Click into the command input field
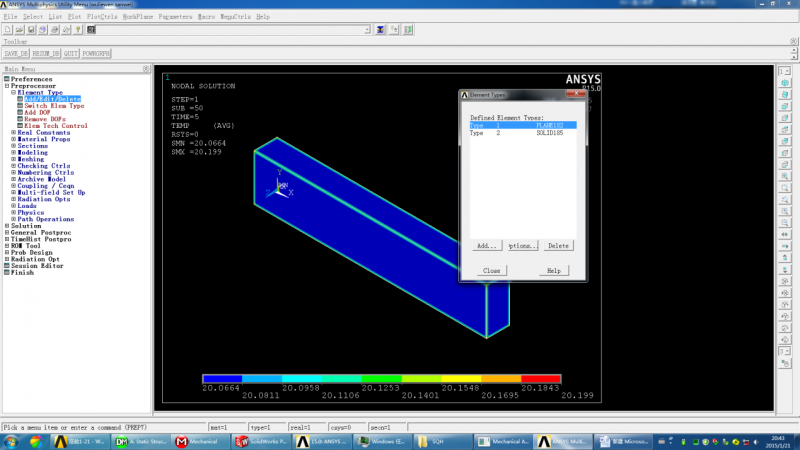This screenshot has height=450, width=800. 230,30
